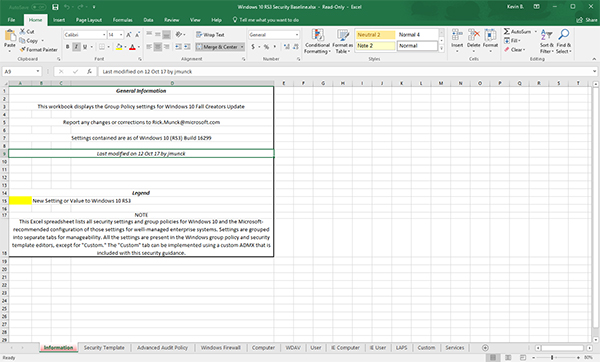Expand the Name Box dropdown showing A9
The width and height of the screenshot is (600, 362).
[38, 72]
